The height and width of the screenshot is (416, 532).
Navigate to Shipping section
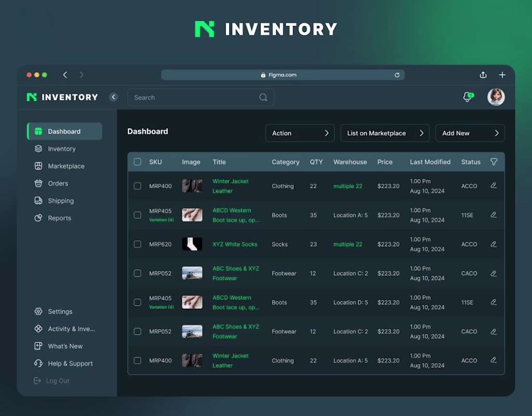(x=61, y=201)
